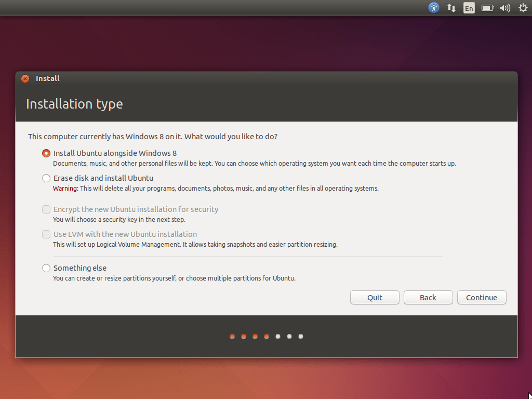The height and width of the screenshot is (399, 532).
Task: Enable Use LVM with the new Ubuntu installation
Action: 46,234
